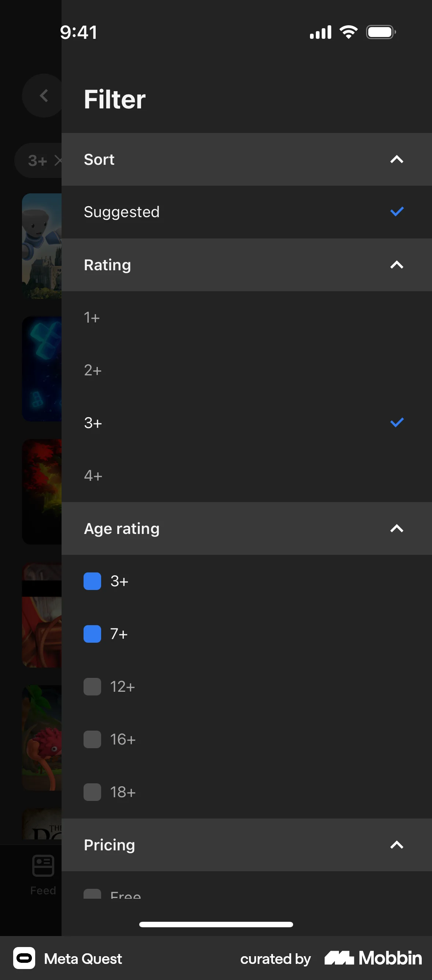Image resolution: width=432 pixels, height=980 pixels.
Task: Enable the 18+ age rating checkbox
Action: click(92, 792)
